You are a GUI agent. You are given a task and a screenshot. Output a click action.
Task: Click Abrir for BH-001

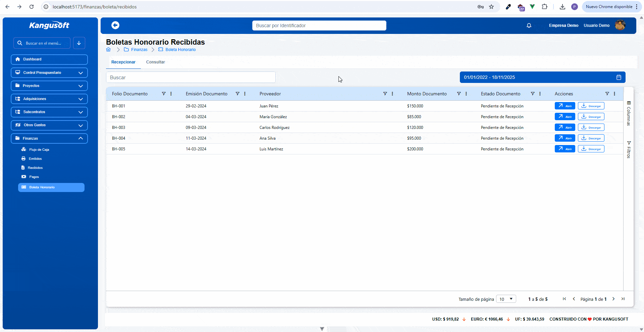pyautogui.click(x=565, y=106)
